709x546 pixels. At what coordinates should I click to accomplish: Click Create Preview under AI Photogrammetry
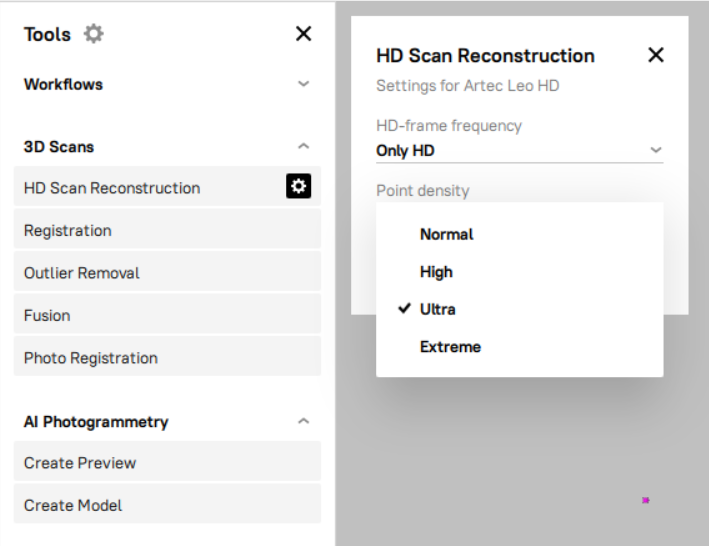pyautogui.click(x=167, y=461)
